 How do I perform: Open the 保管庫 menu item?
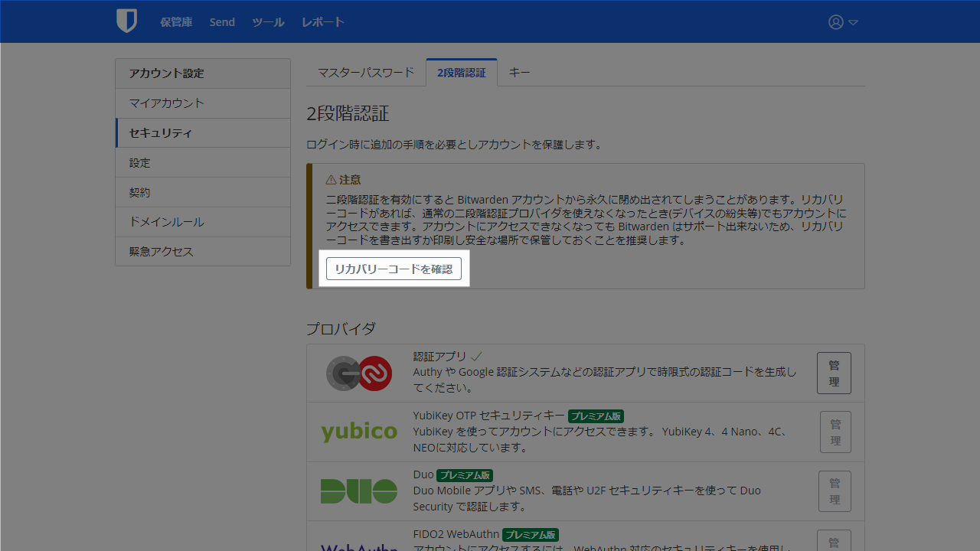point(176,22)
